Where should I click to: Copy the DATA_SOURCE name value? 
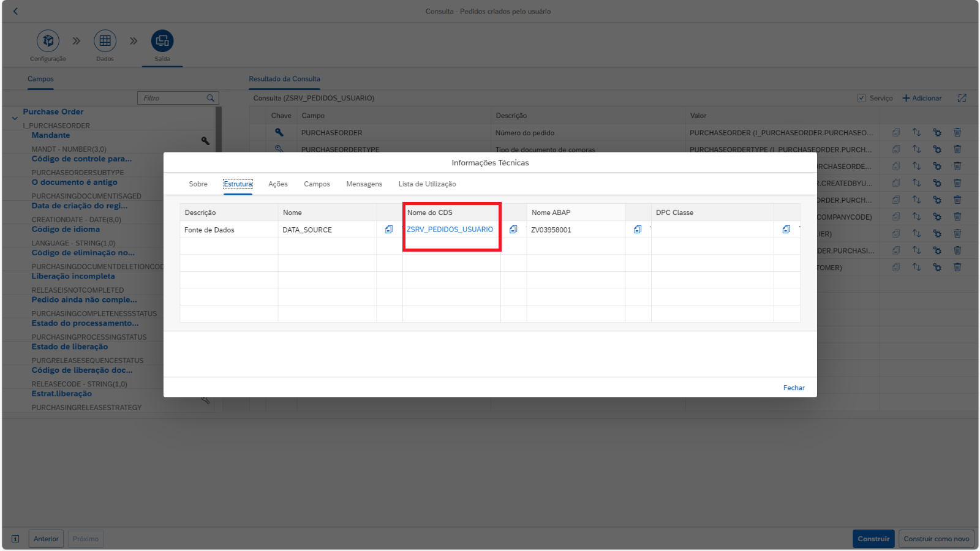point(389,230)
